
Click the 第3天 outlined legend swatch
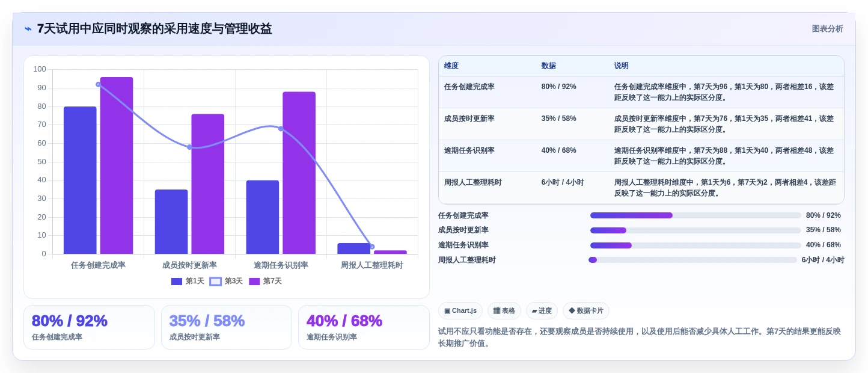pyautogui.click(x=215, y=282)
